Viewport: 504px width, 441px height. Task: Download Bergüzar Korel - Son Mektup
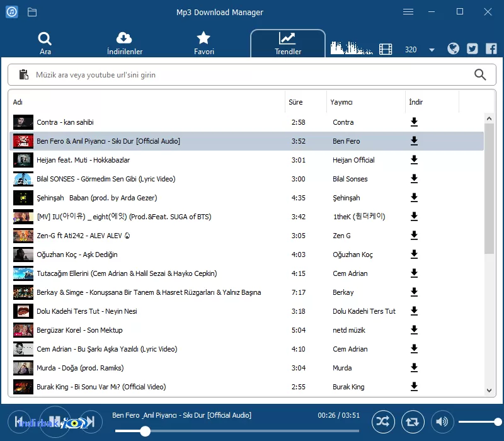(415, 329)
